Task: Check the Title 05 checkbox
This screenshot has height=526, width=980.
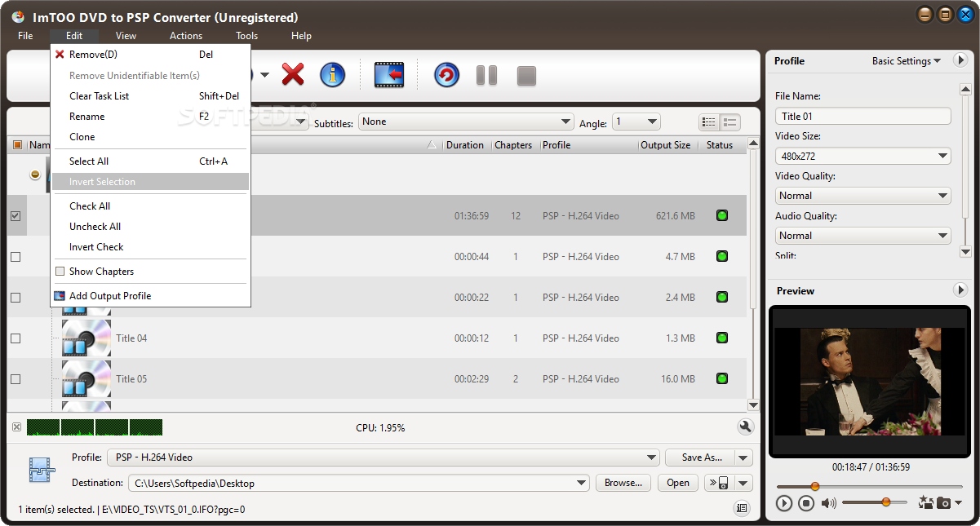Action: pos(16,379)
